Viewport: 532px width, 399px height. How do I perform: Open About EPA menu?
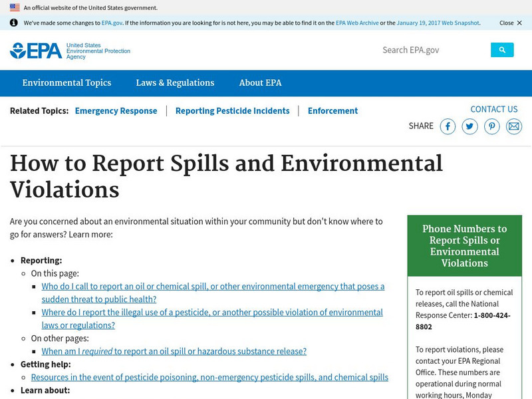260,82
